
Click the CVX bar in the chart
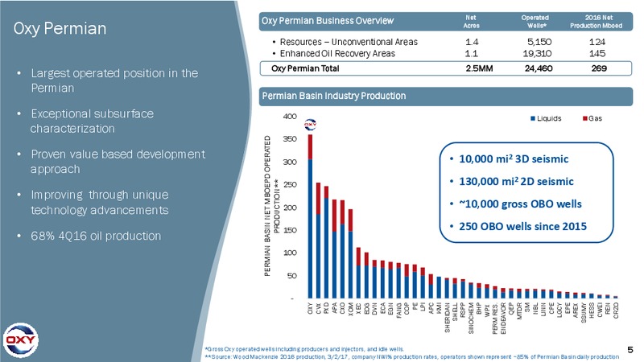pos(318,241)
